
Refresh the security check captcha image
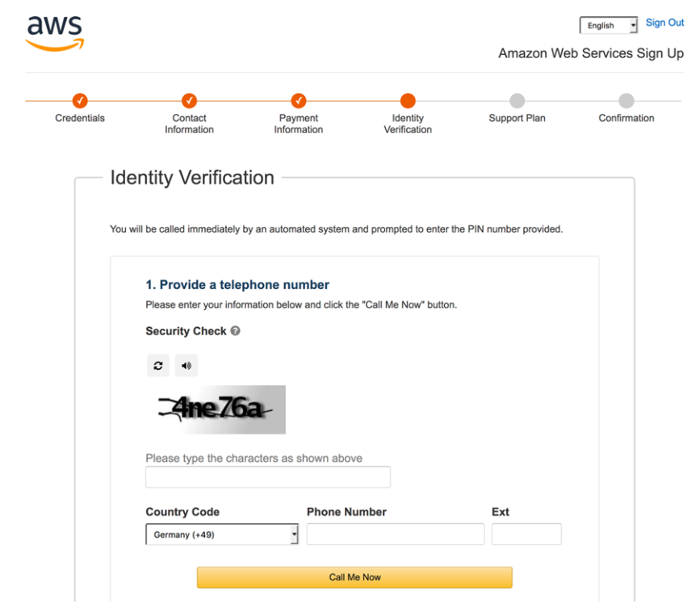point(158,366)
